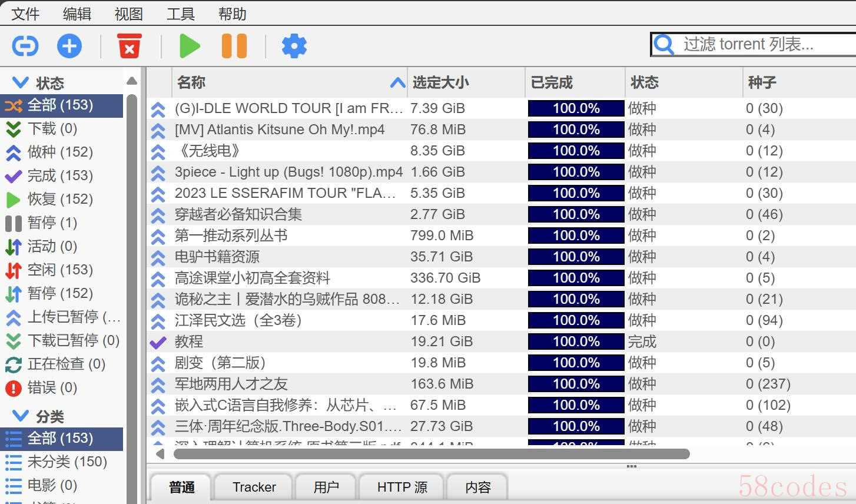Click the green resume play icon
Image resolution: width=856 pixels, height=504 pixels.
(190, 46)
